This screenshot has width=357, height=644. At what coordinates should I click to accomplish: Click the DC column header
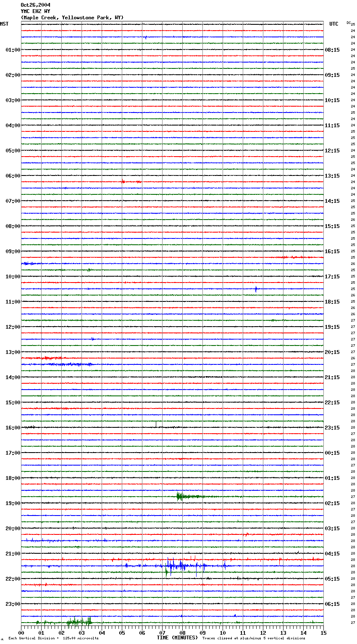click(x=349, y=23)
